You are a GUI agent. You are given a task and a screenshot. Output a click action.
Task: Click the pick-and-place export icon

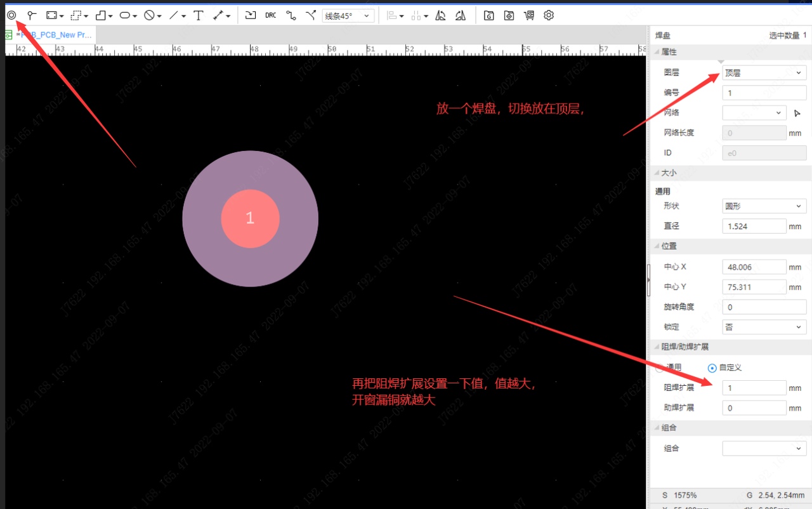click(509, 15)
